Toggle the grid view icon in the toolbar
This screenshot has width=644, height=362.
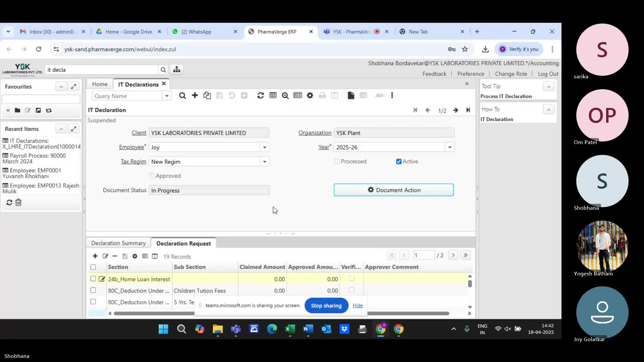point(273,96)
